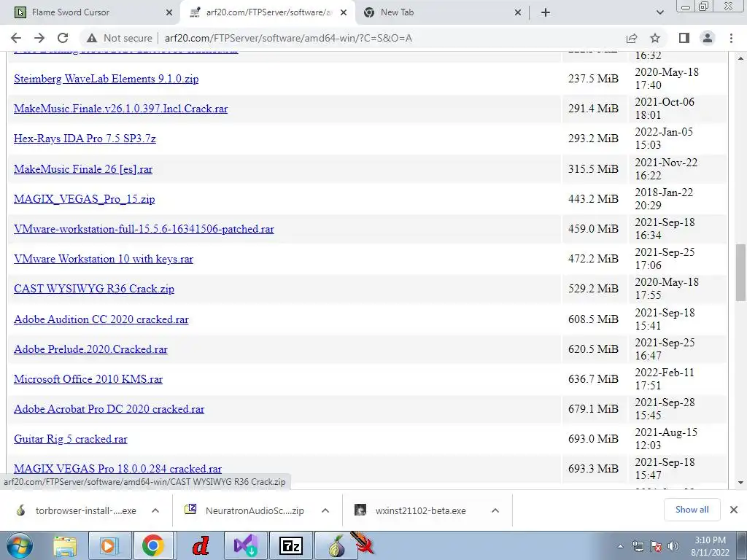Screen dimensions: 747x560
Task: Share this page icon in address bar
Action: [x=632, y=38]
